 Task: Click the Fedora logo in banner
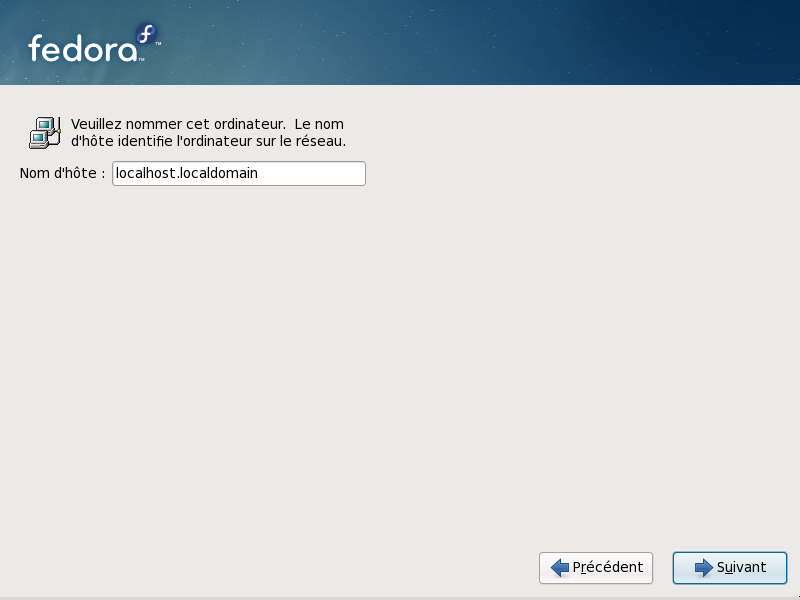tap(94, 43)
